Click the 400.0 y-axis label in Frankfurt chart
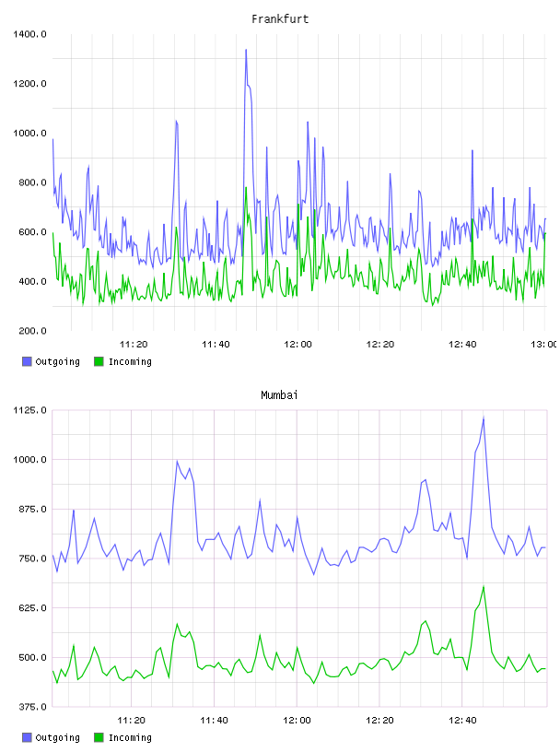 coord(32,281)
